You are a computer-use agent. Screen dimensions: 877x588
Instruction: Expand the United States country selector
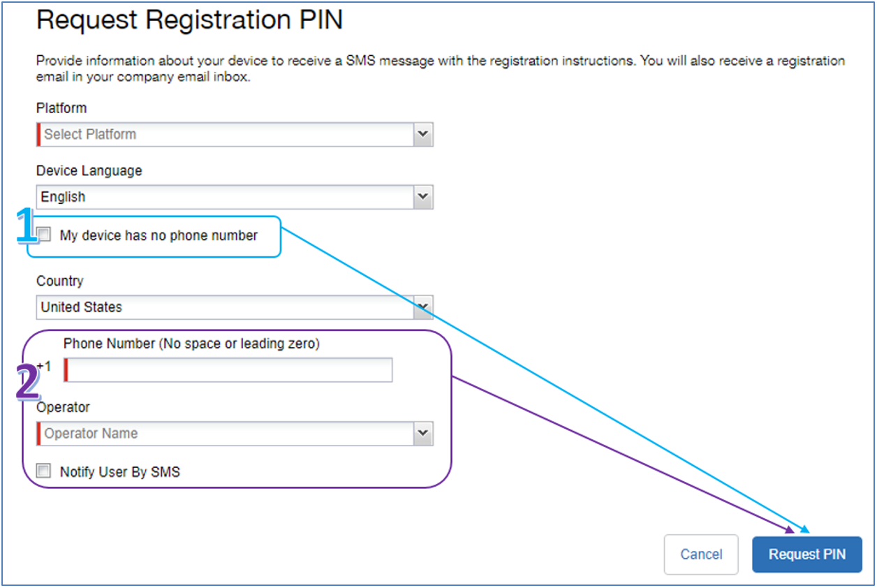click(230, 307)
